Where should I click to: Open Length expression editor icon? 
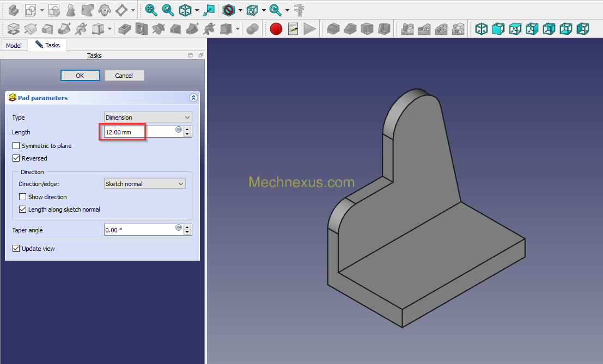[179, 130]
